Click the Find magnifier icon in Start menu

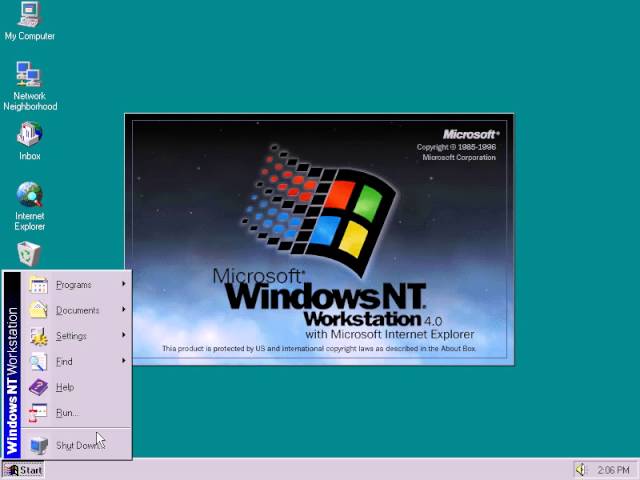tap(38, 362)
